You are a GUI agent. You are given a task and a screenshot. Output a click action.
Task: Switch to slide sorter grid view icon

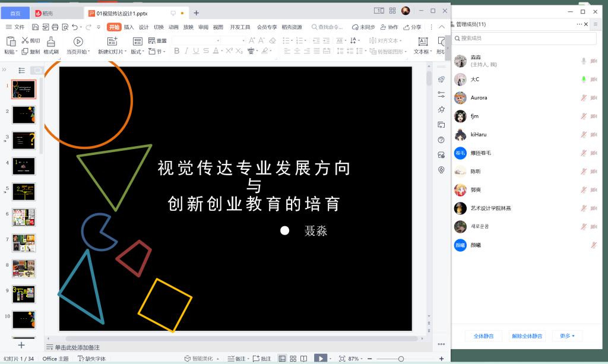(293, 359)
